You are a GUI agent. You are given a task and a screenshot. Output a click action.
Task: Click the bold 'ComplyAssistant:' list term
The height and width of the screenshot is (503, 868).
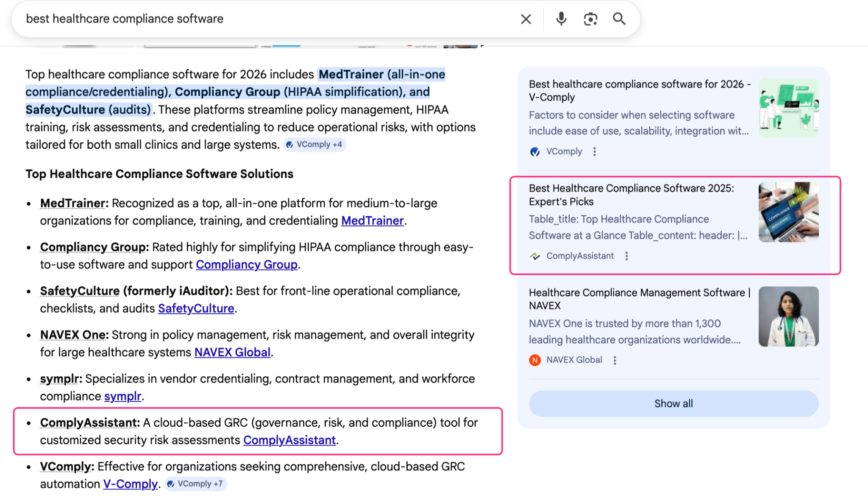click(90, 422)
